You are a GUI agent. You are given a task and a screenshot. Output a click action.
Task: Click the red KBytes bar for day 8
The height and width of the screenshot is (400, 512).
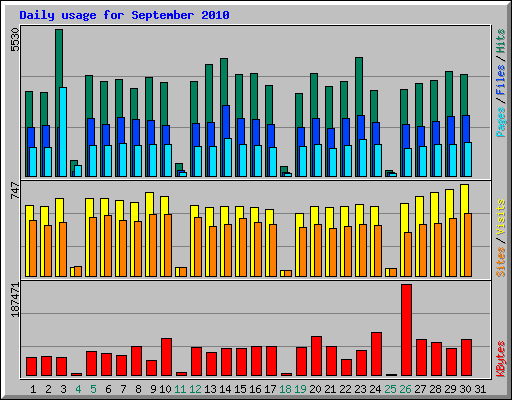click(x=136, y=361)
